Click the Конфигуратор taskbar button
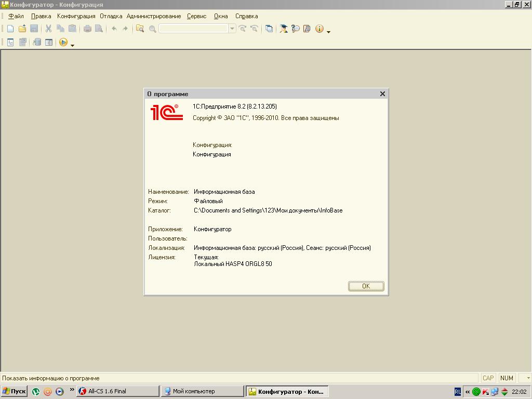The height and width of the screenshot is (399, 532). (x=287, y=392)
